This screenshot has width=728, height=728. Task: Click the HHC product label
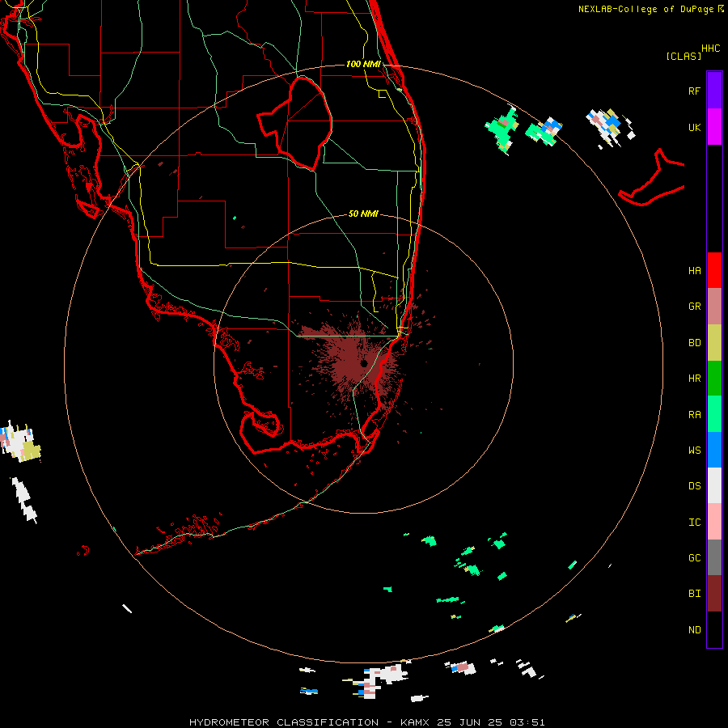pos(711,49)
